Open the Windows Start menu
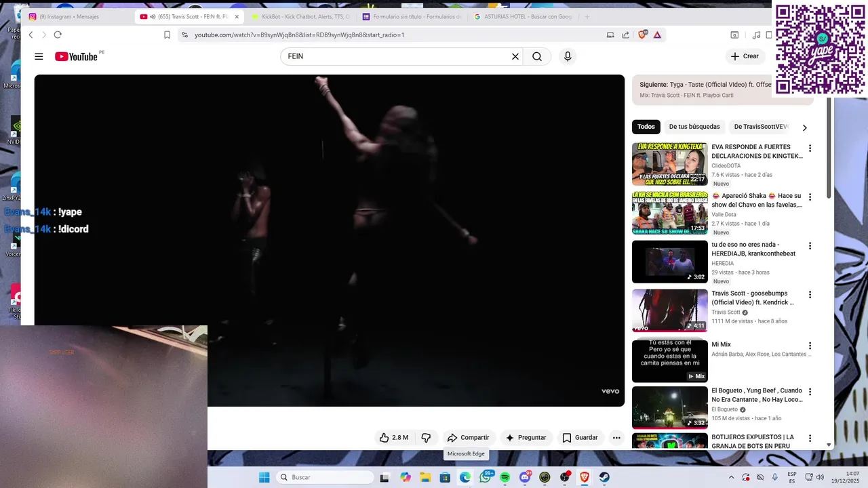868x488 pixels. click(x=264, y=477)
